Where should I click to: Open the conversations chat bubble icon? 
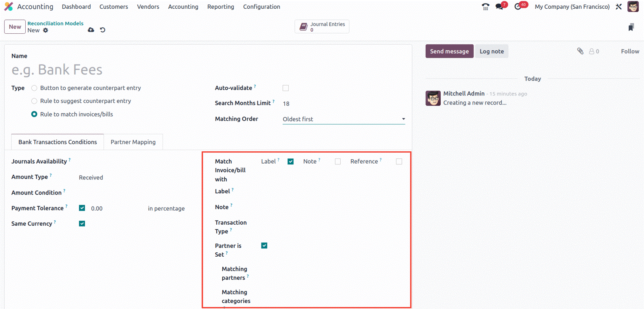[x=500, y=7]
